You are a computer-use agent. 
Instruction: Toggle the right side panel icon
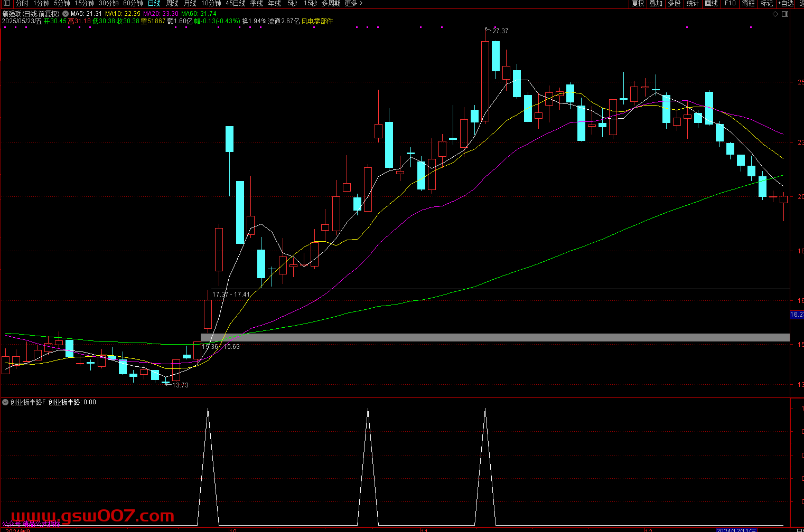[785, 14]
